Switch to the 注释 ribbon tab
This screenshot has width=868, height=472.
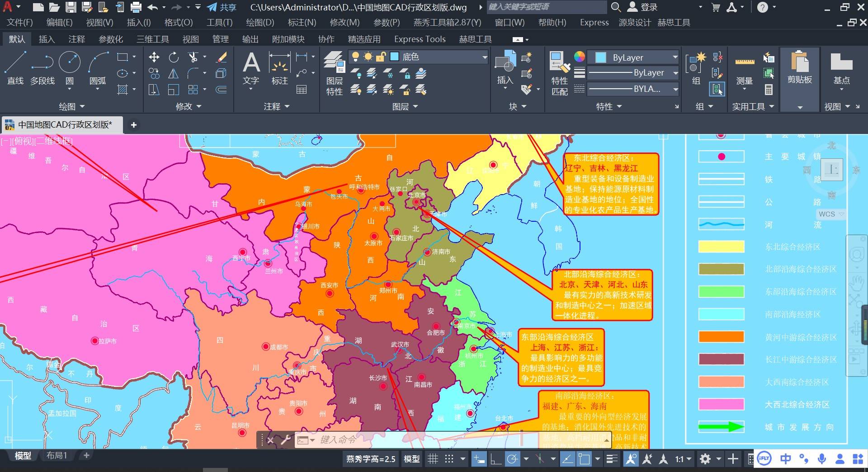point(76,39)
